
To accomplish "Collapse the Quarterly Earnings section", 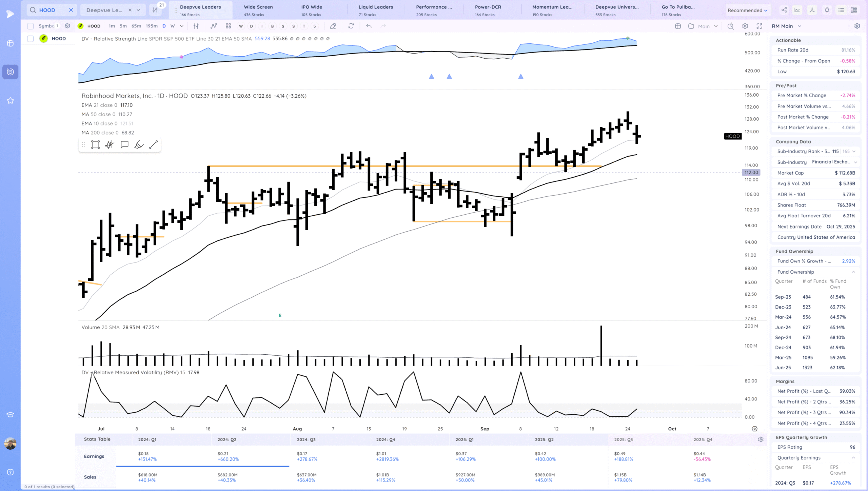I will [853, 458].
